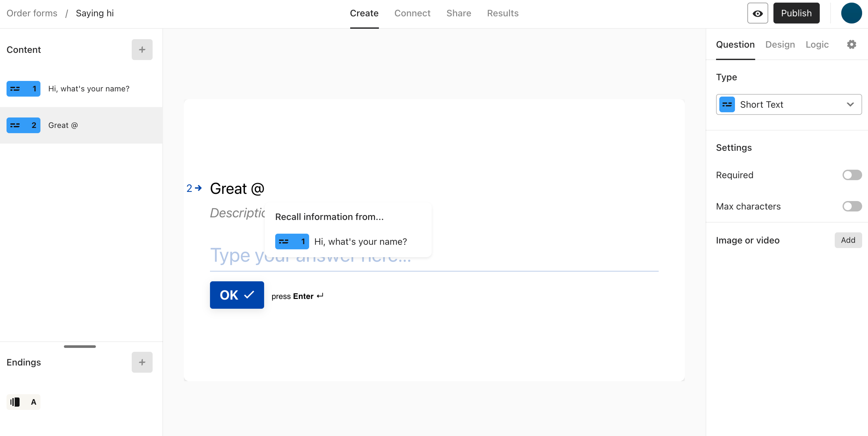Screen dimensions: 868x436
Task: Enable the Max characters switch
Action: pyautogui.click(x=852, y=206)
